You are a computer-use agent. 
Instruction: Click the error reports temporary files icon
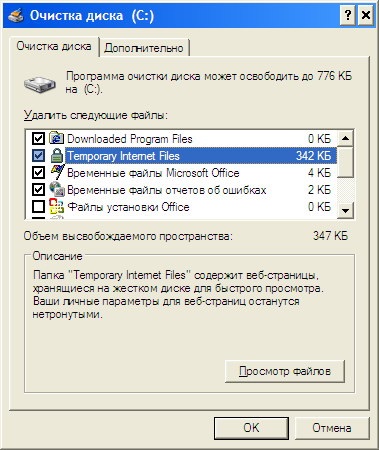(x=57, y=190)
